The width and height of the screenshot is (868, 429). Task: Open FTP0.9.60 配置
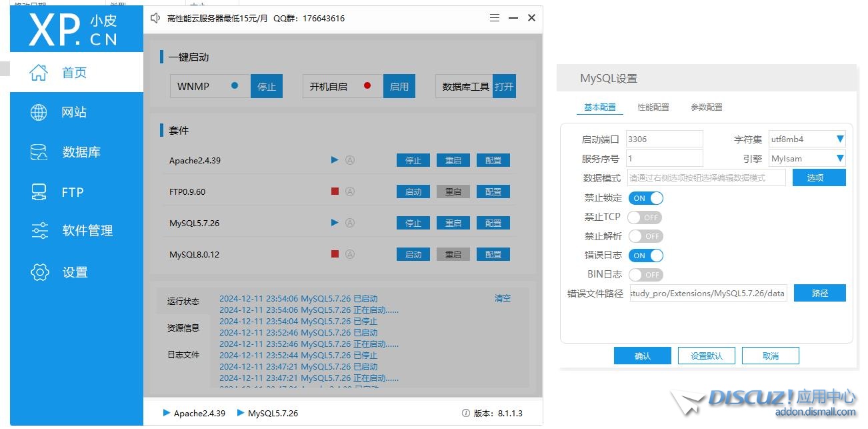[493, 191]
